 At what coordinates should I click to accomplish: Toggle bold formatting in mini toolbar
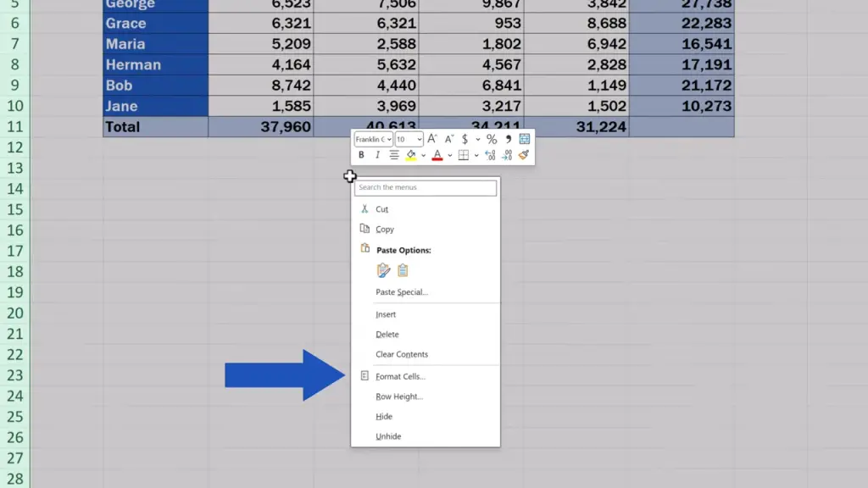361,155
